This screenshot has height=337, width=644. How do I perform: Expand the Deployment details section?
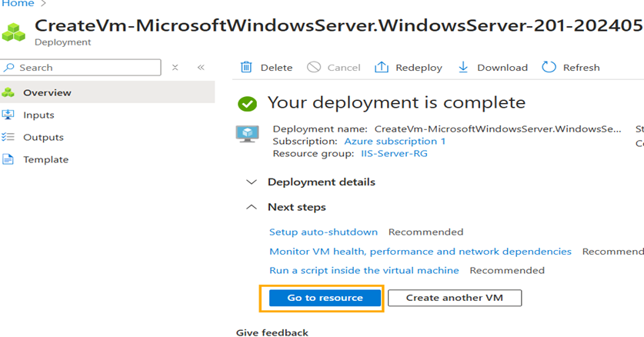click(251, 182)
